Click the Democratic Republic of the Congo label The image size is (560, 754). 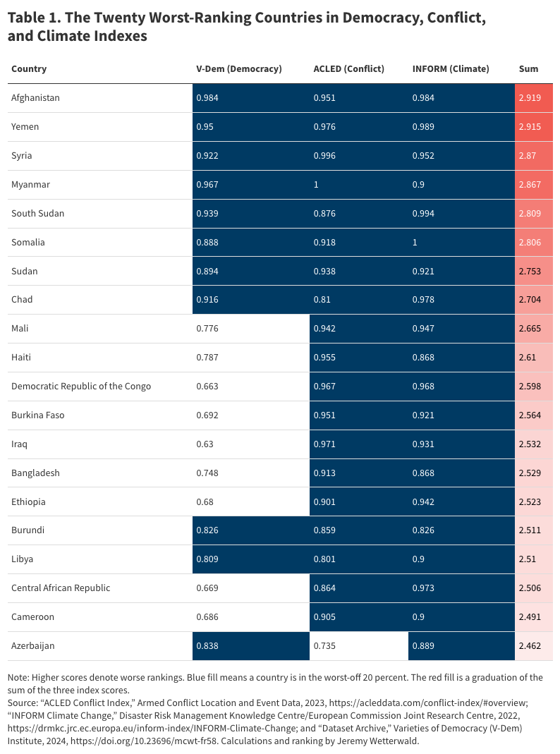pos(81,386)
